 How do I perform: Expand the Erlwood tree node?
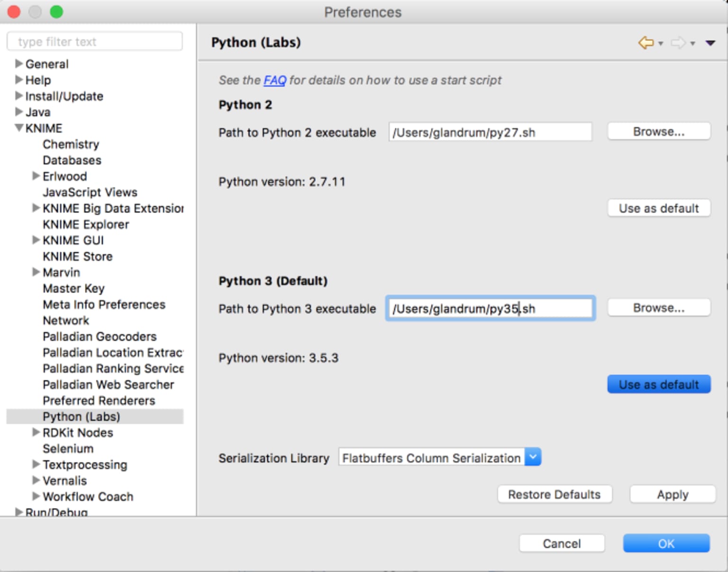(36, 175)
